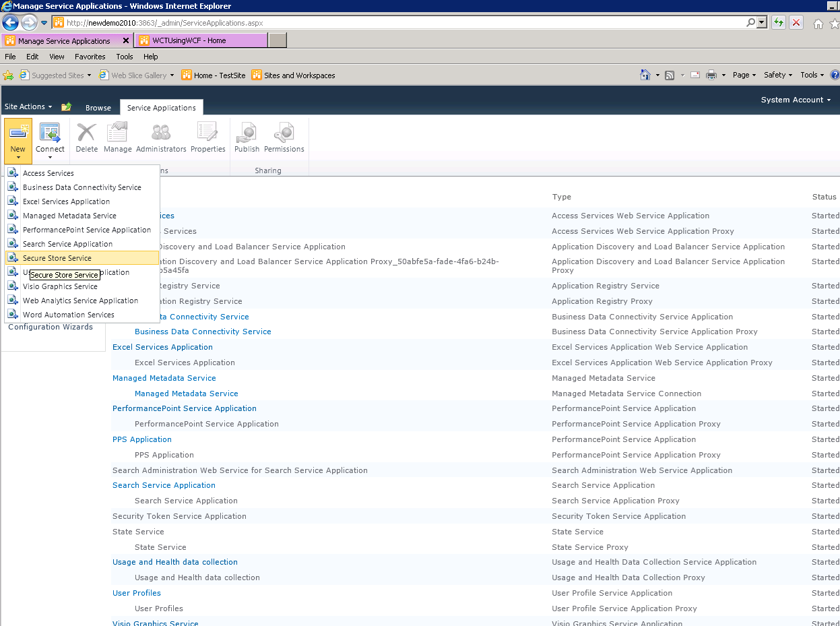This screenshot has height=626, width=840.
Task: Switch to WCTUsingWCF - Home browser tab
Action: (201, 40)
